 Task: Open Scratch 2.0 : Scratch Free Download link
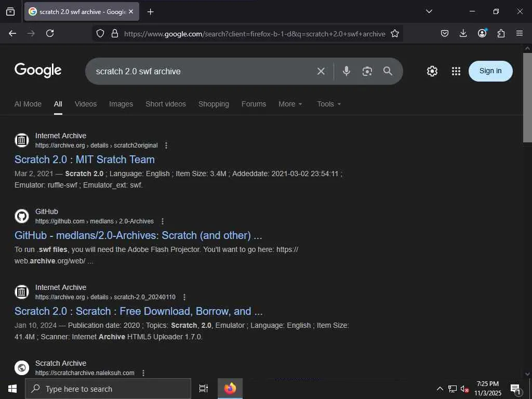[138, 311]
